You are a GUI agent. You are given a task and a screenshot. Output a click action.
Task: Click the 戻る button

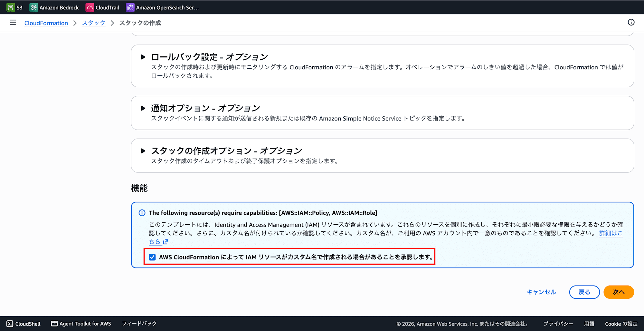[x=584, y=292]
